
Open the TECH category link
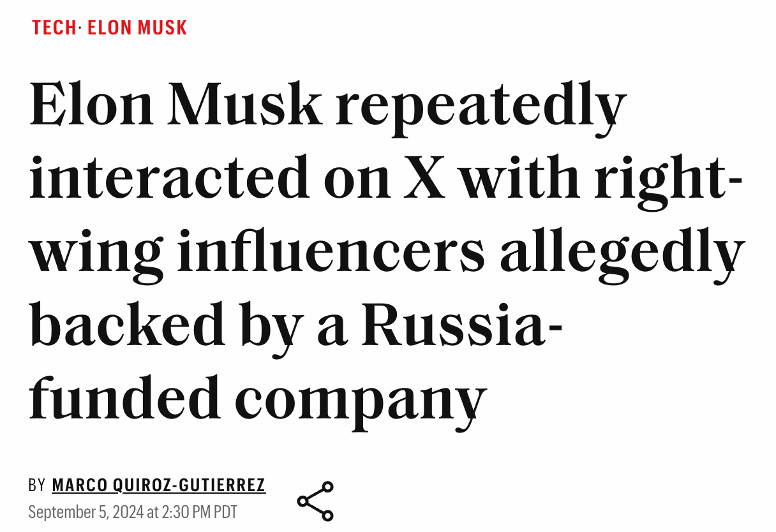(54, 27)
